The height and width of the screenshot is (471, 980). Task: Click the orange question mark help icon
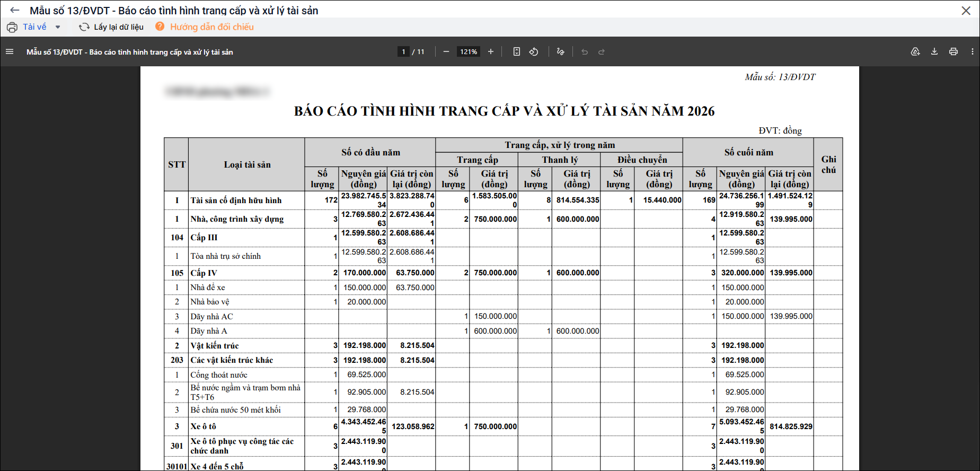pos(160,27)
